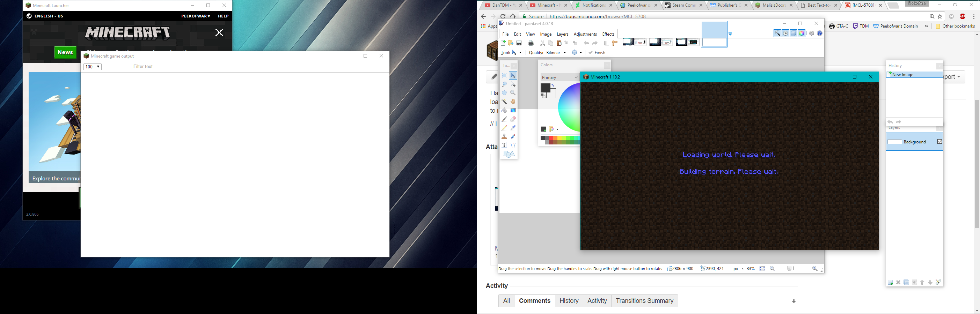Open the Primary color dropdown
The height and width of the screenshot is (314, 980).
tap(559, 77)
